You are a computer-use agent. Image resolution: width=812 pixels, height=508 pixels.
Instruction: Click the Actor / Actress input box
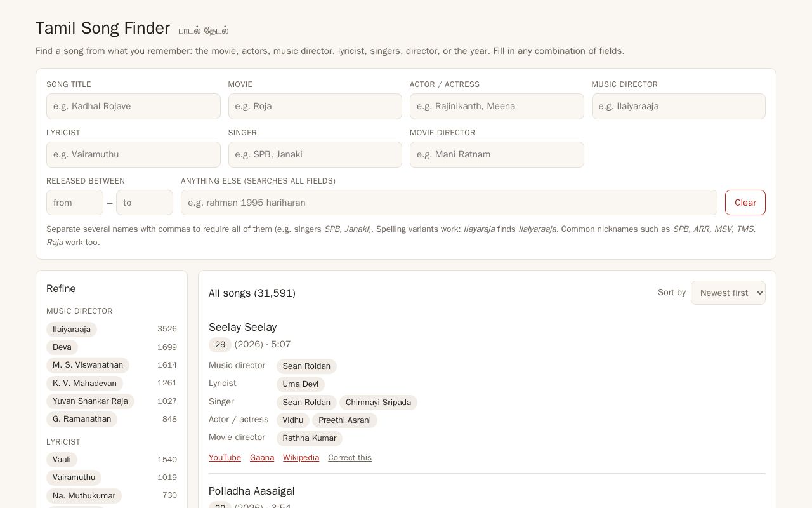tap(497, 106)
